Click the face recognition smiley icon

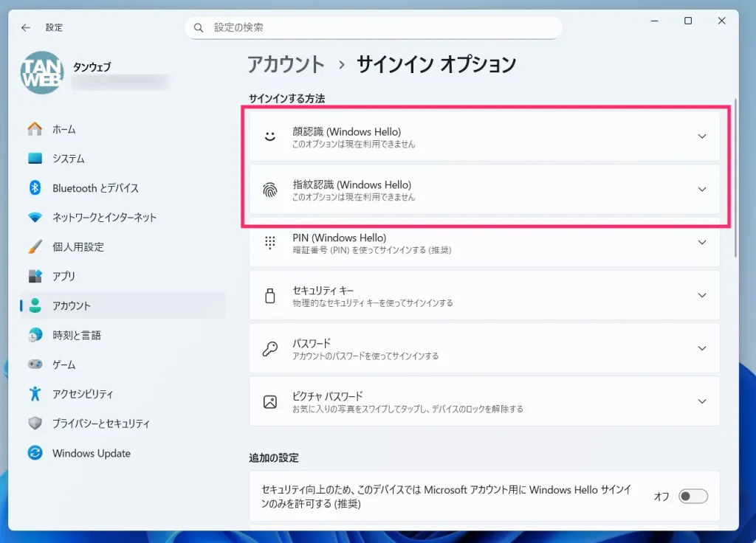click(x=270, y=136)
